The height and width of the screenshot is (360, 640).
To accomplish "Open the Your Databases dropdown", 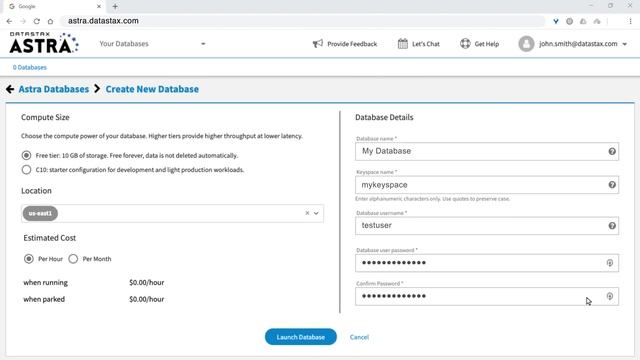I will [x=152, y=44].
